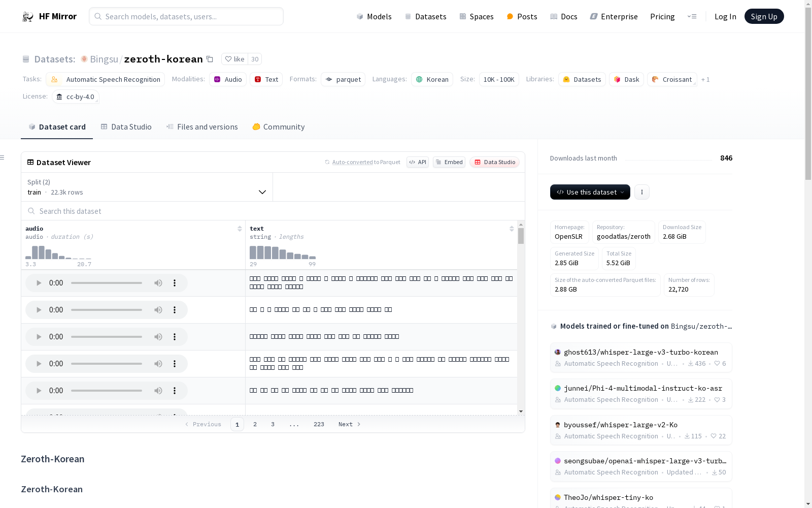Play the third audio row
Image resolution: width=812 pixels, height=508 pixels.
(39, 337)
